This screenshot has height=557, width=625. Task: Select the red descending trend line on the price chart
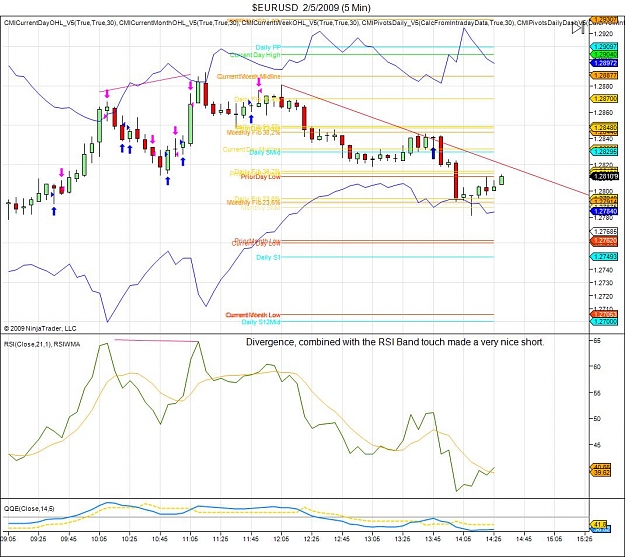point(435,140)
